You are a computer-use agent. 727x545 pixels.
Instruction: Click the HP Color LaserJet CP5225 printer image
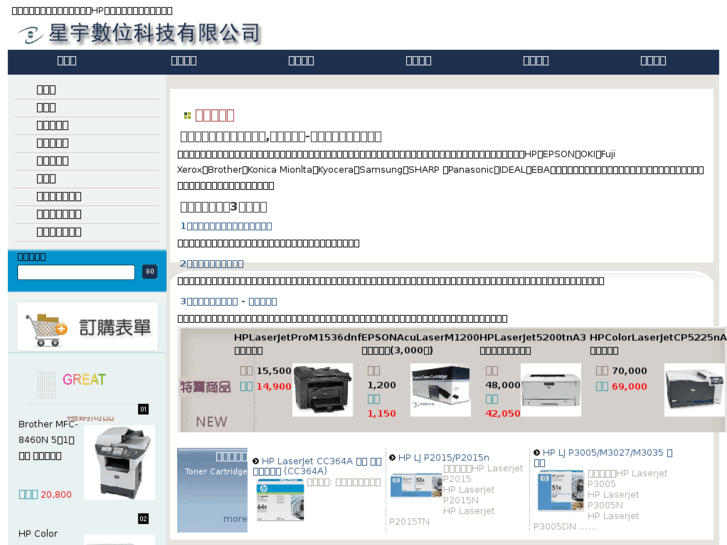pos(694,390)
